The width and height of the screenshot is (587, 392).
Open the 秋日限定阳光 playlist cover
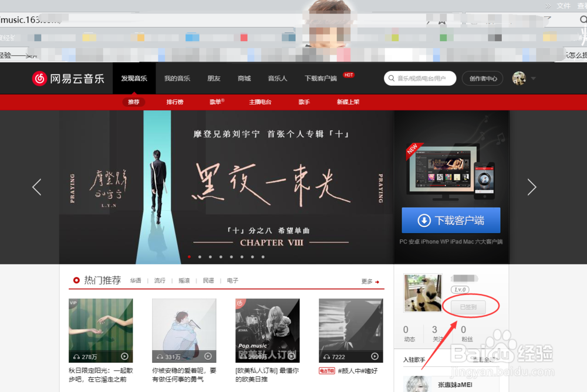pyautogui.click(x=101, y=330)
